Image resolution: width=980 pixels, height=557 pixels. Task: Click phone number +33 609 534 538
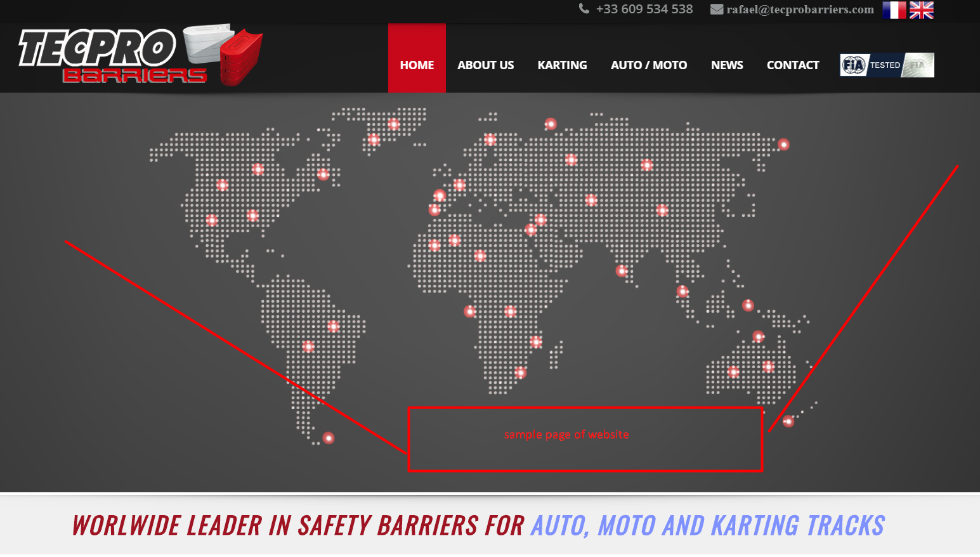(644, 9)
